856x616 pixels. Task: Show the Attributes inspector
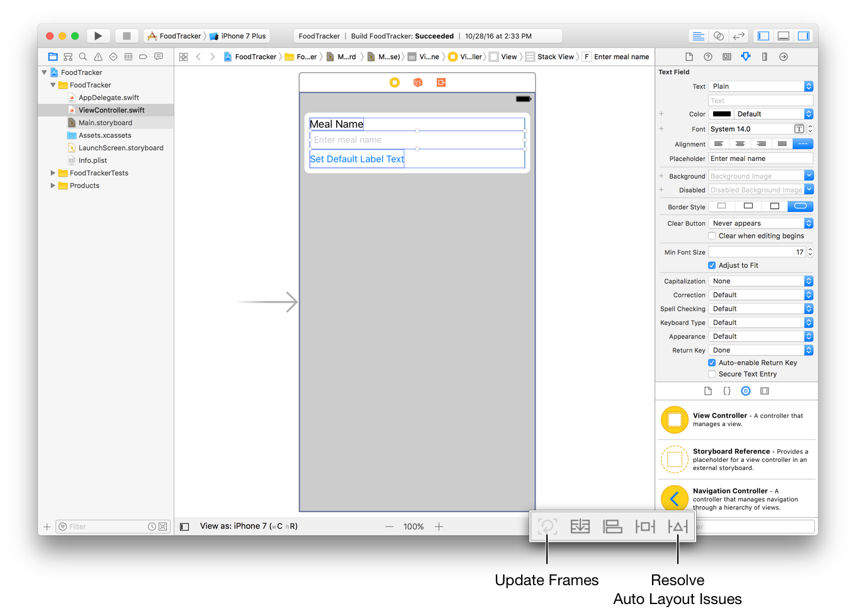(746, 57)
